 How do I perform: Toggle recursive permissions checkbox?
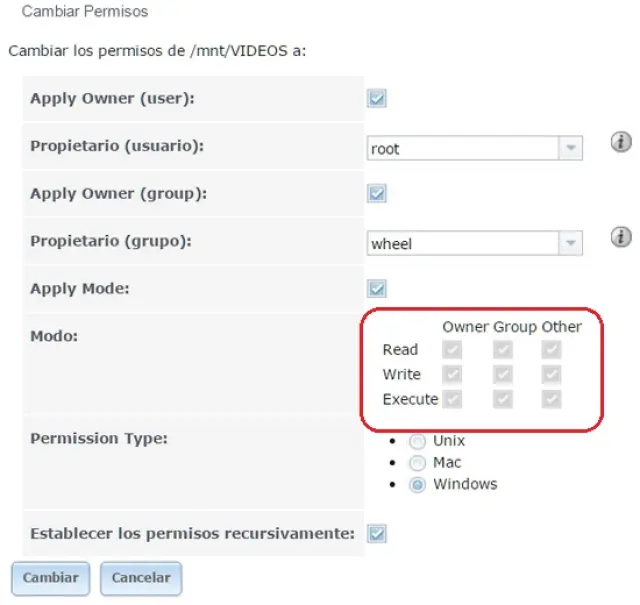pos(377,534)
